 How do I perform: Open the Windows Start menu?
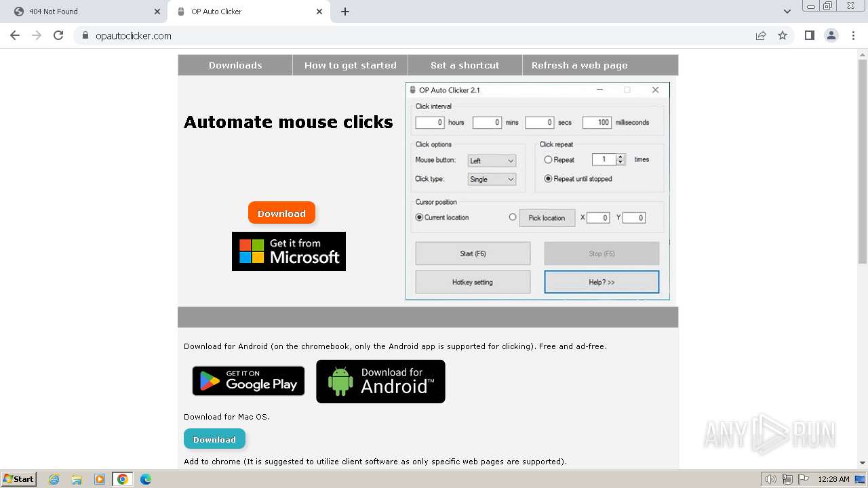(x=18, y=479)
